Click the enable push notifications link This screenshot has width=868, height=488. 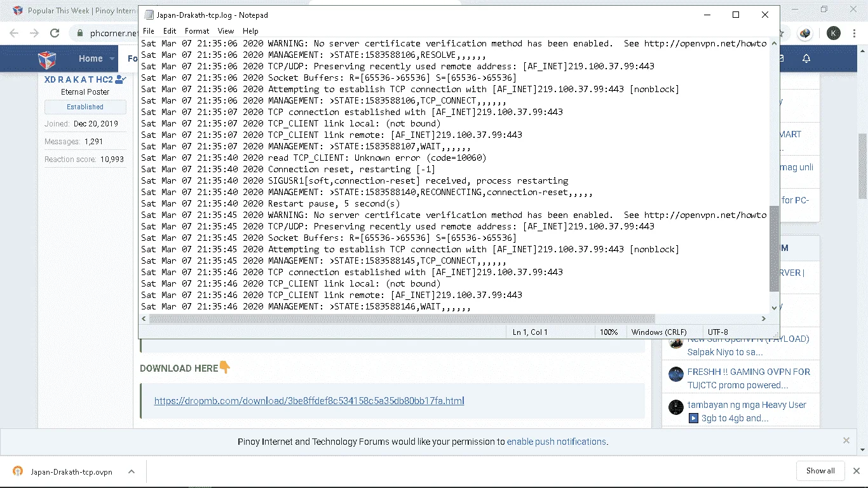(x=557, y=442)
